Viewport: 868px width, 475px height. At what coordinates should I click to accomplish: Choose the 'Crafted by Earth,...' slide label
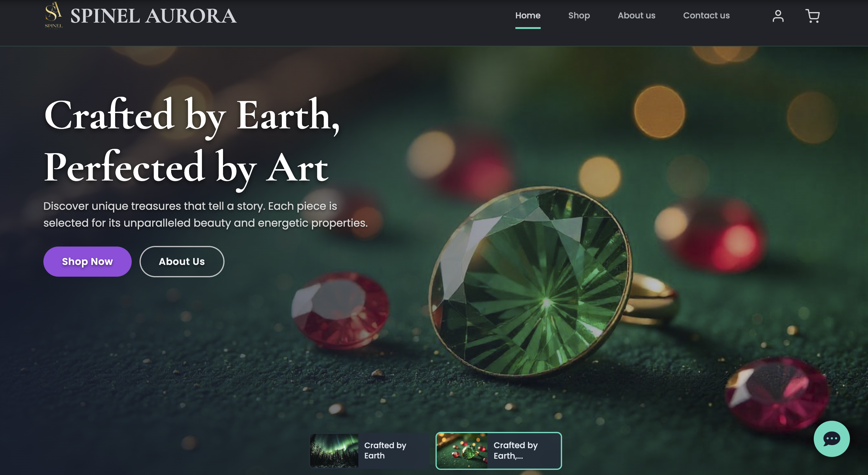click(x=515, y=450)
